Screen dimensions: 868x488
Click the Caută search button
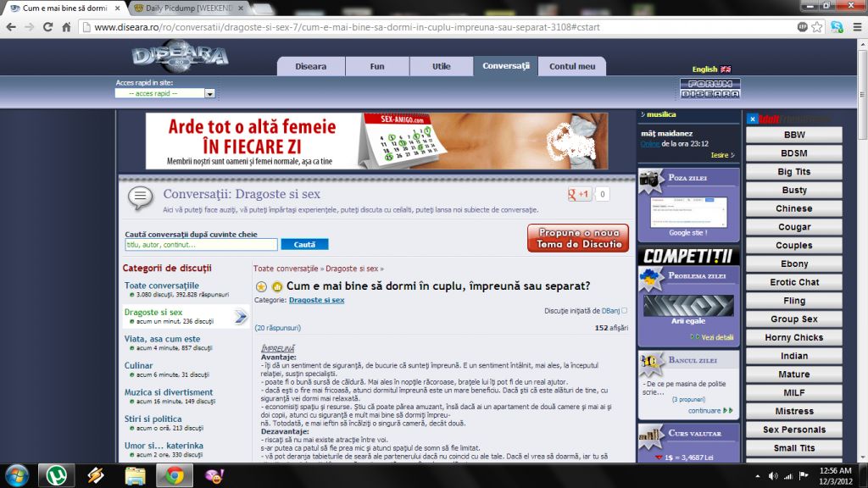[304, 245]
